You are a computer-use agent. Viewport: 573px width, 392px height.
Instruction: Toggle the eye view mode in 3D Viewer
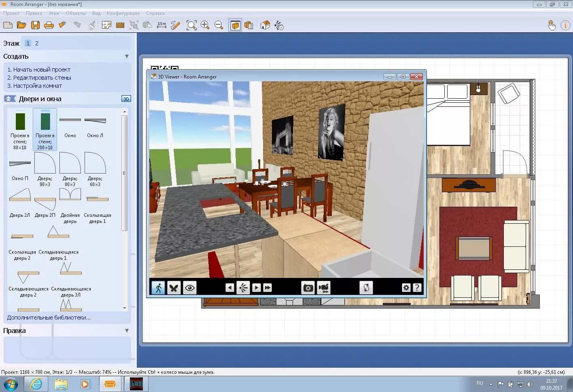click(x=190, y=288)
